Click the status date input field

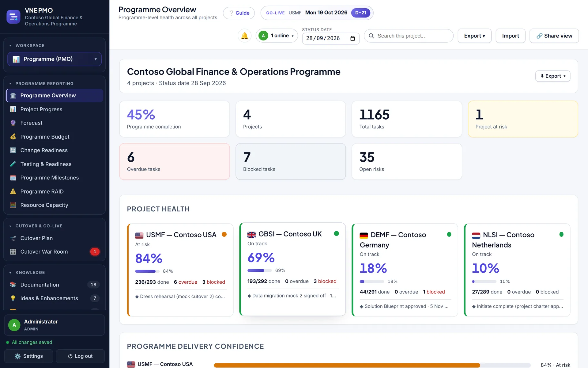point(331,38)
